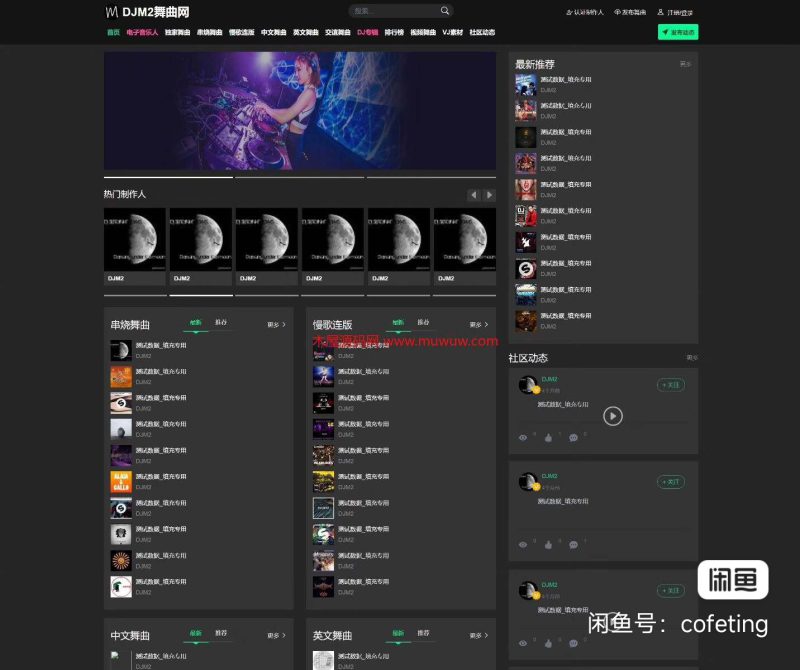Select 推荐 tab in 英文舞曲 section
This screenshot has width=800, height=670.
[423, 633]
